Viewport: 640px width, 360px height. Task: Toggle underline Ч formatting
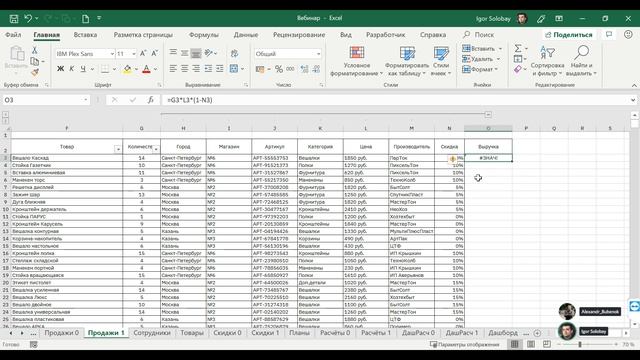click(x=83, y=69)
